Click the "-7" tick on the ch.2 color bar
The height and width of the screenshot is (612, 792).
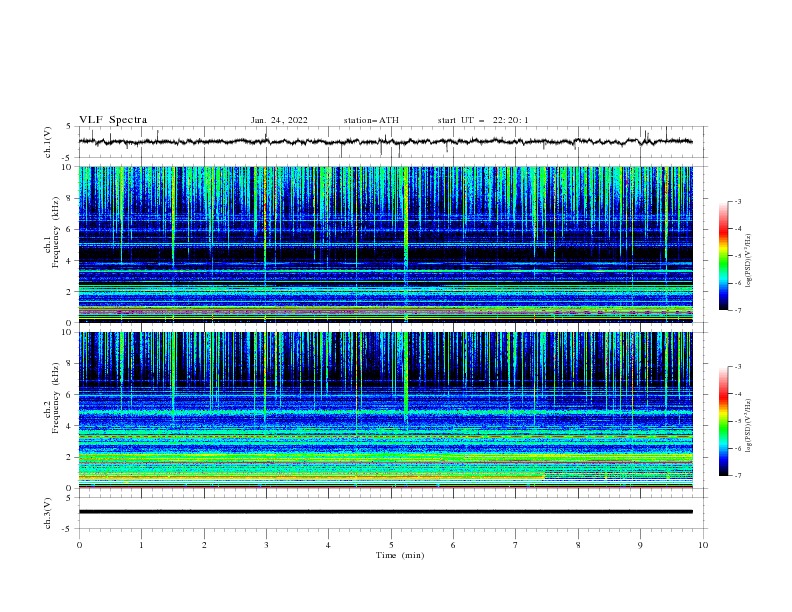738,476
